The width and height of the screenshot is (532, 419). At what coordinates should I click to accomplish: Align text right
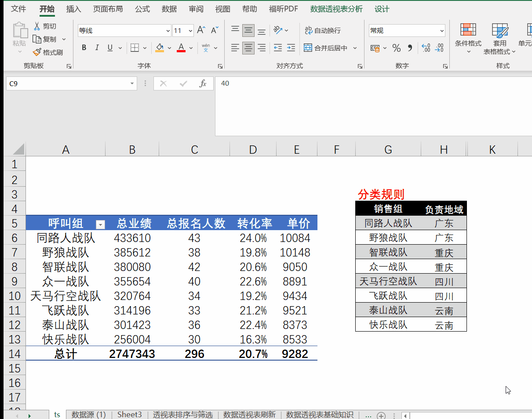tap(262, 48)
